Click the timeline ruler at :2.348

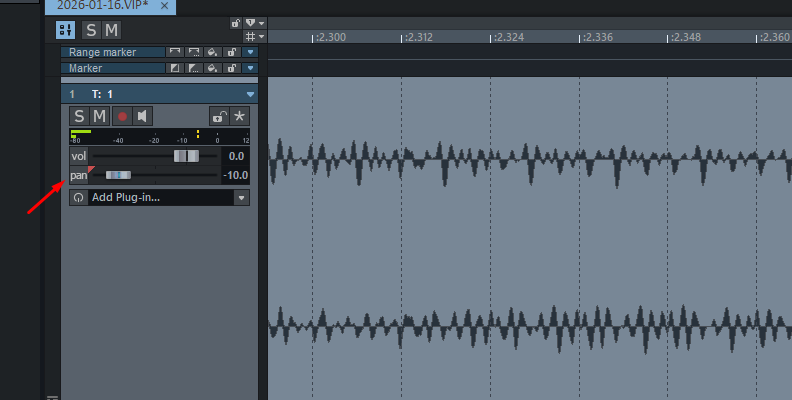click(685, 37)
